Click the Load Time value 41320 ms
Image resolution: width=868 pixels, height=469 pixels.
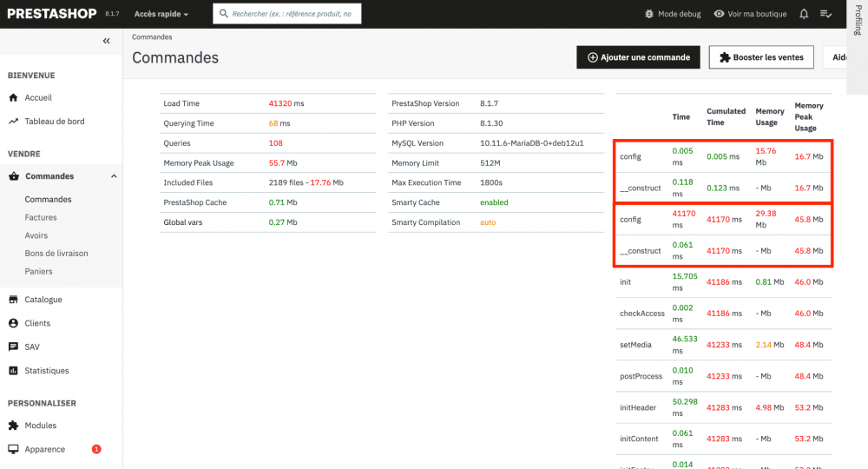click(x=286, y=103)
